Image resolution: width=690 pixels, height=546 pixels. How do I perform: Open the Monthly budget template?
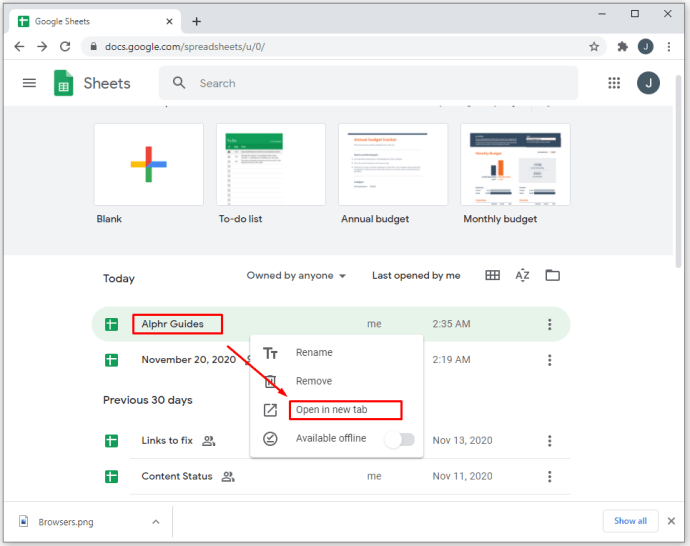click(x=515, y=165)
